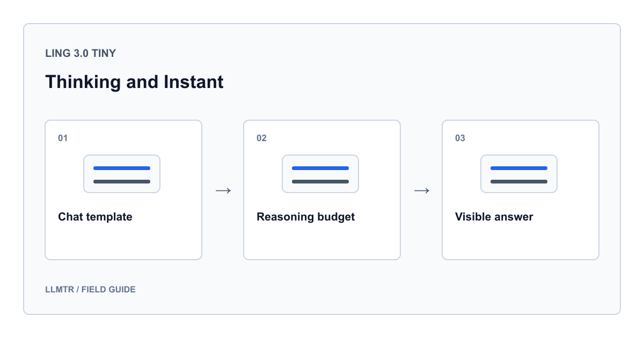Click the Visible answer card icon

(x=519, y=174)
